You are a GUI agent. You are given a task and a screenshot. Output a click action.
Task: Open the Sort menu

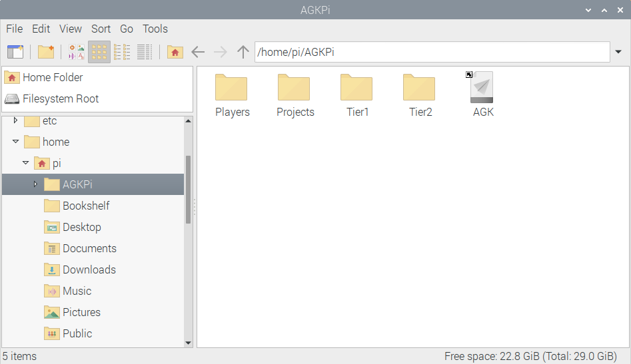coord(101,29)
